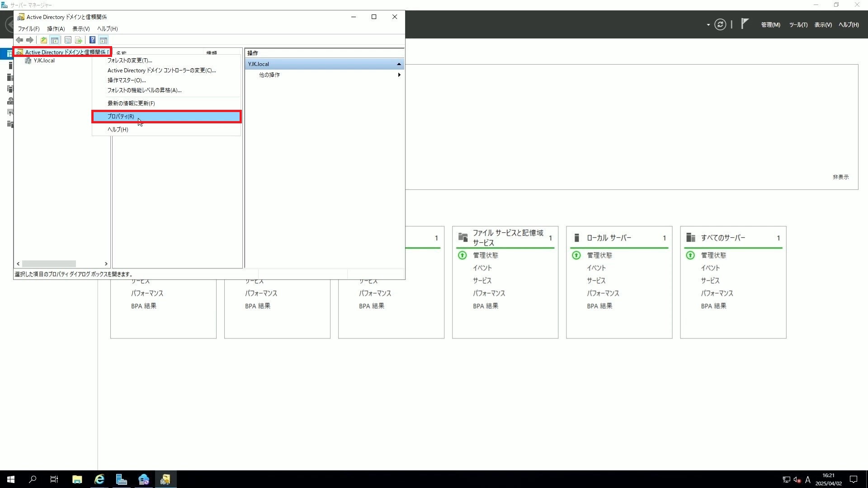The width and height of the screenshot is (868, 488).
Task: Choose フォレストの変更(T)... from the context menu
Action: click(x=166, y=60)
